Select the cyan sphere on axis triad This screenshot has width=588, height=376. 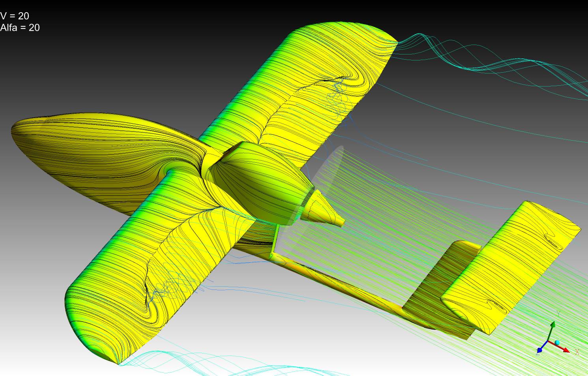[557, 342]
